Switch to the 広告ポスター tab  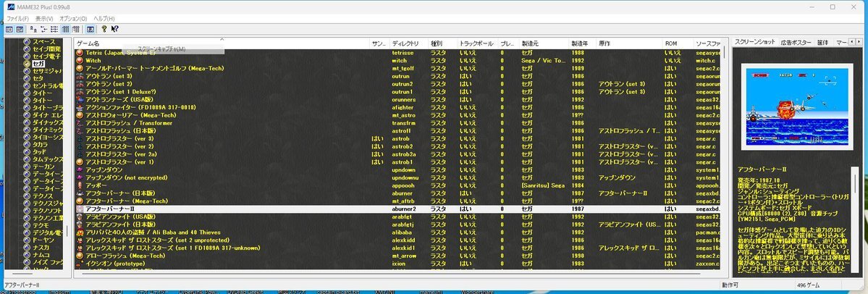click(796, 43)
